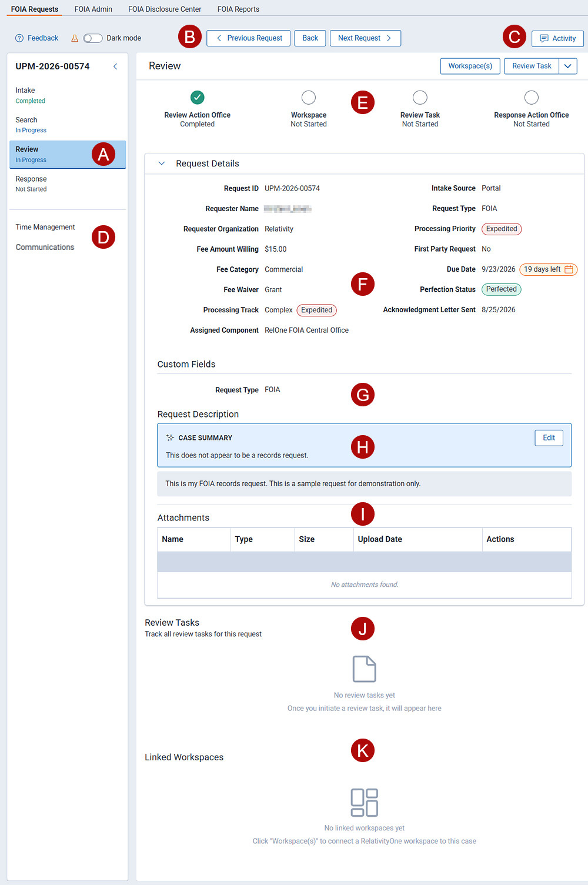588x885 pixels.
Task: Edit the Case Summary
Action: [x=549, y=438]
